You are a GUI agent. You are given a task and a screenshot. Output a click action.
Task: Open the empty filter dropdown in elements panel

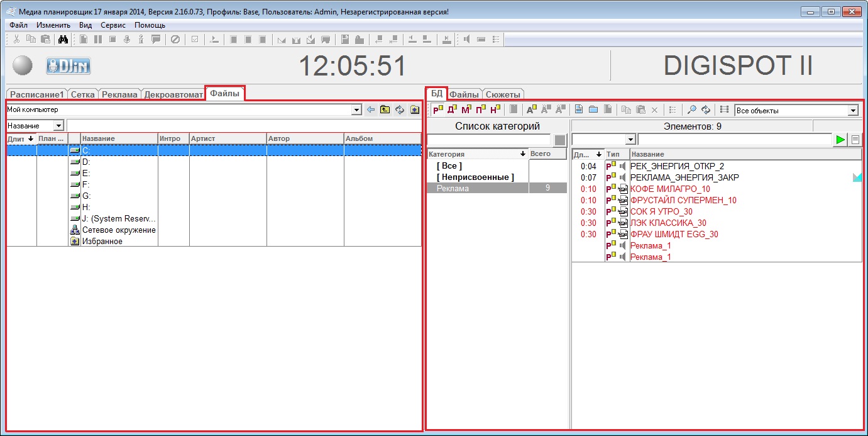click(x=631, y=140)
